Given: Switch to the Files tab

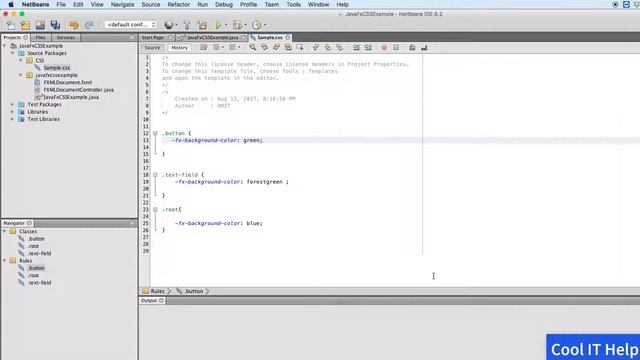Looking at the screenshot, I should [x=40, y=38].
